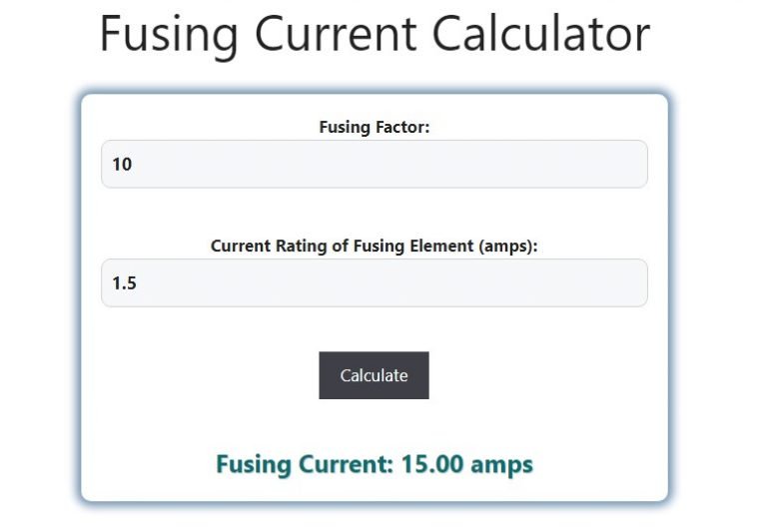Focus the Fusing Factor input field
Screen dimensions: 767x532
click(x=374, y=164)
